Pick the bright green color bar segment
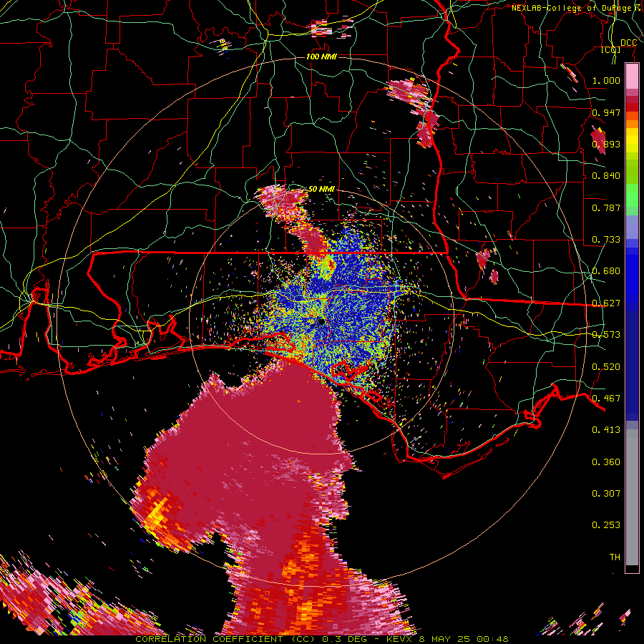644x644 pixels. pyautogui.click(x=632, y=195)
